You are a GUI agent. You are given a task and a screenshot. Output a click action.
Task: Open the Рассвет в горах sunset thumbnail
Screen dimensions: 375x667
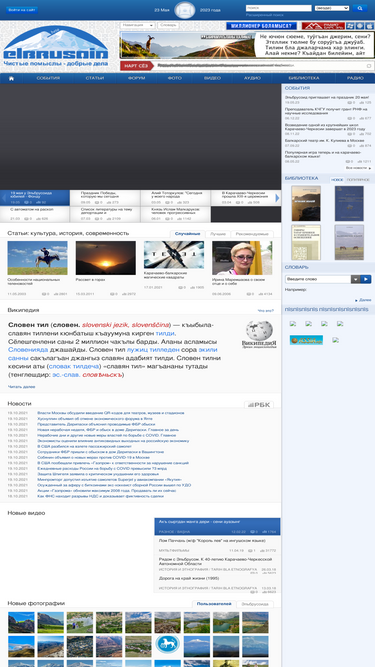pos(106,258)
